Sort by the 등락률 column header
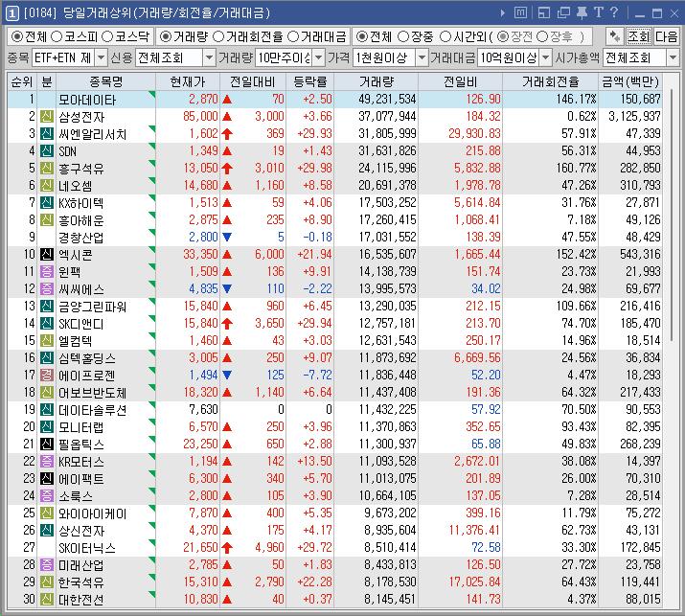685x616 pixels. pyautogui.click(x=309, y=81)
